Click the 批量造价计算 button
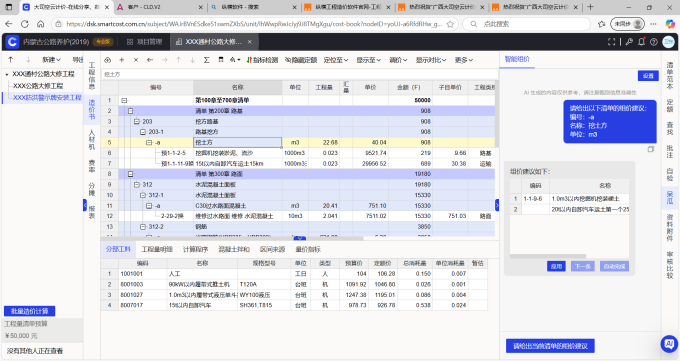 [29, 311]
